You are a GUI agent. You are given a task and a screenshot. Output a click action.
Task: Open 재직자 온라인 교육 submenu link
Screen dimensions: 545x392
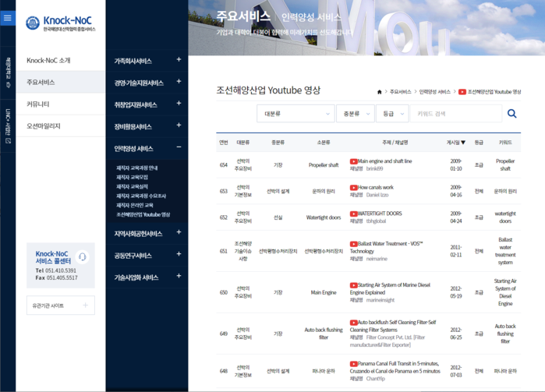[x=135, y=206]
